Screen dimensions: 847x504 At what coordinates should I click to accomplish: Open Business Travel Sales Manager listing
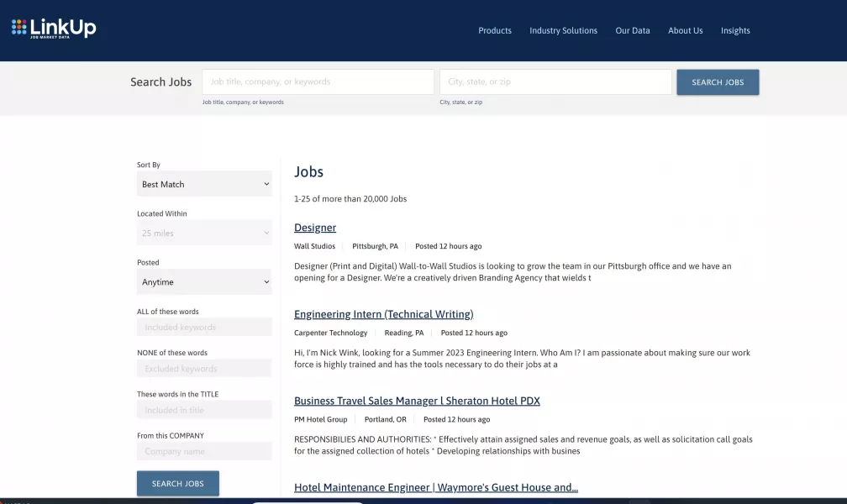pos(417,401)
